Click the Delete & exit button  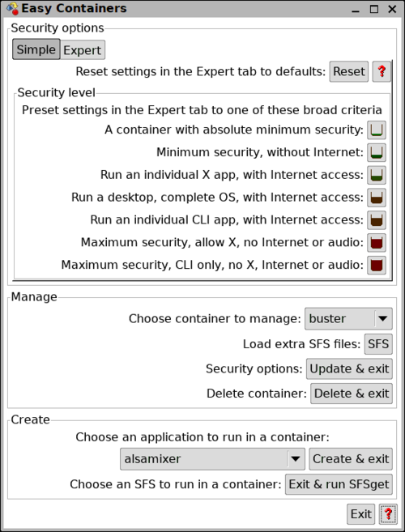pyautogui.click(x=352, y=394)
